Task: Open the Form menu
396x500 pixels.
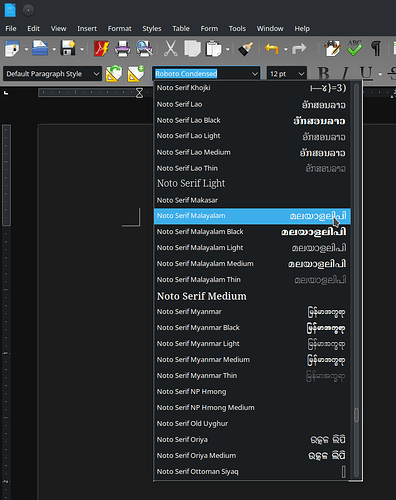Action: 209,29
